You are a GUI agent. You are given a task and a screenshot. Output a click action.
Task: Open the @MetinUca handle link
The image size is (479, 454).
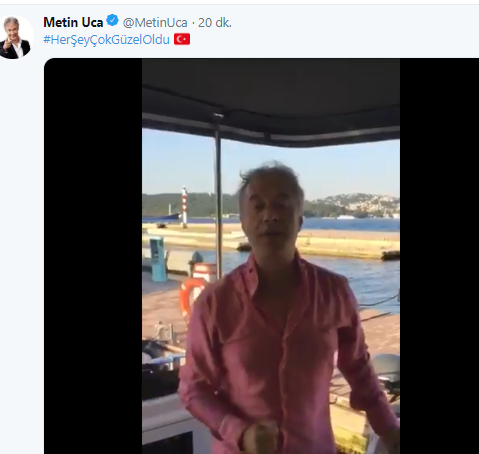coord(155,23)
